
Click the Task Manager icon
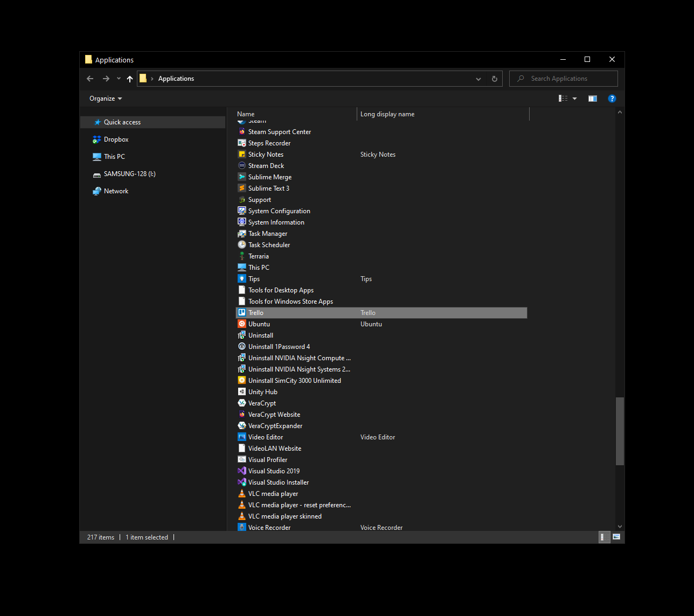[242, 234]
